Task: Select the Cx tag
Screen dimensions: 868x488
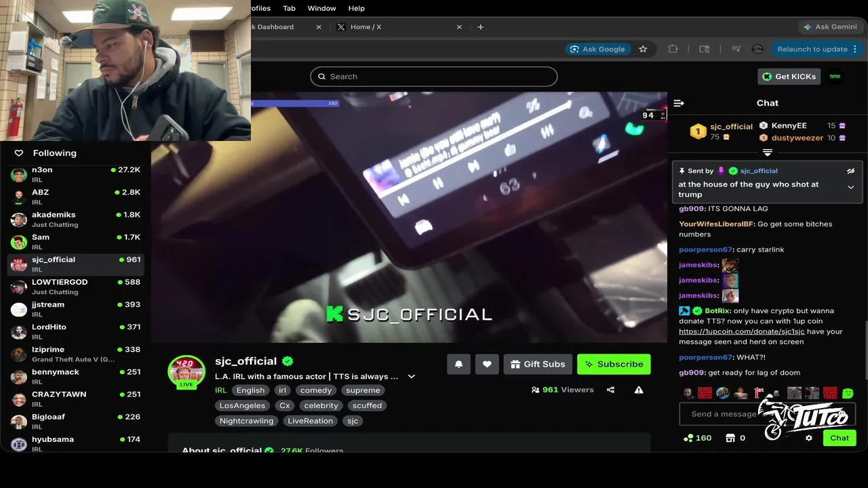Action: (x=285, y=405)
